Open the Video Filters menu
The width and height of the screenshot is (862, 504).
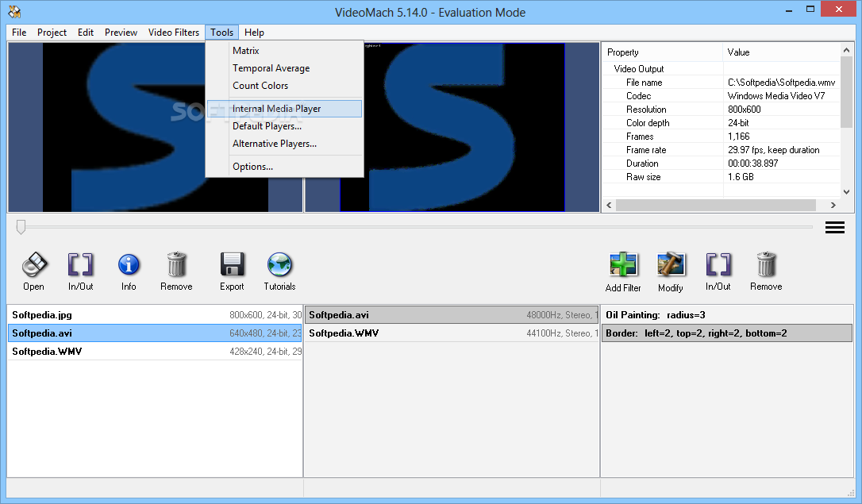tap(174, 33)
